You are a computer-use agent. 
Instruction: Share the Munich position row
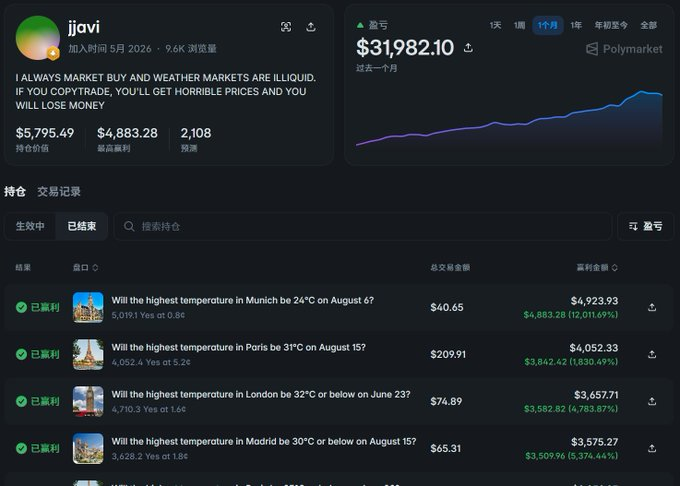tap(652, 307)
